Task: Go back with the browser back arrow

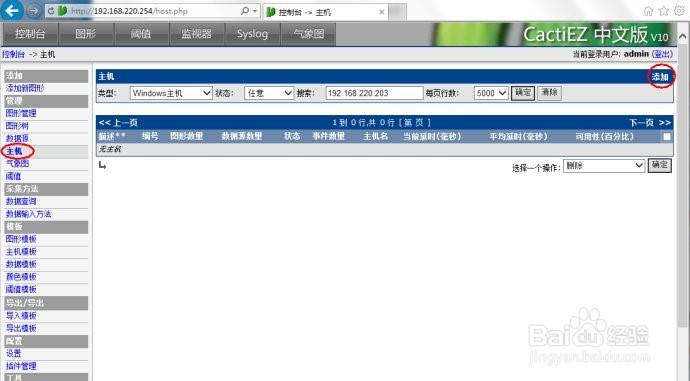Action: 12,11
